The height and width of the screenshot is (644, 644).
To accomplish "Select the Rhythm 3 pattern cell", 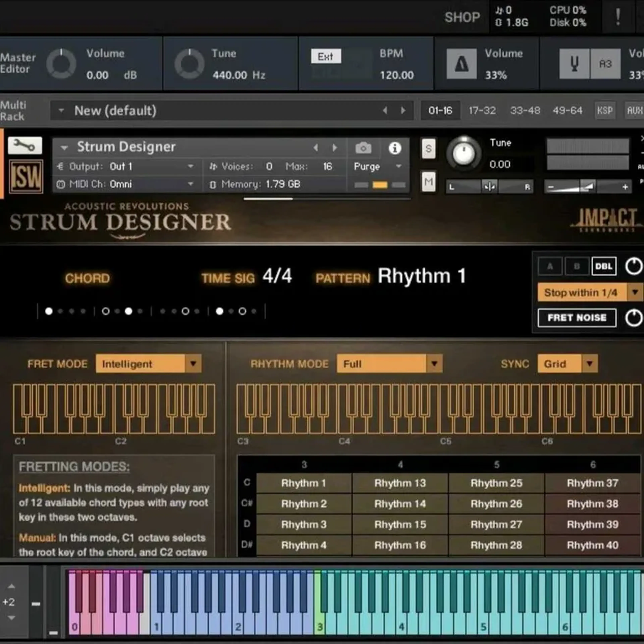I will (304, 524).
